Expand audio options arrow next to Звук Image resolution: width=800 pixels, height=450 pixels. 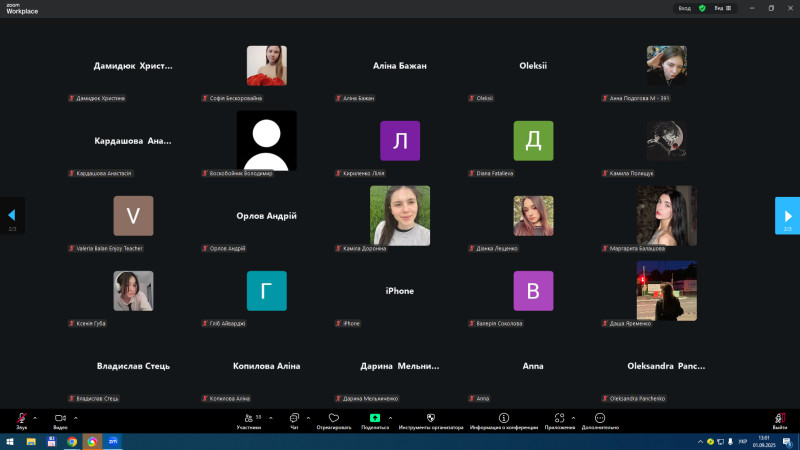click(x=36, y=417)
